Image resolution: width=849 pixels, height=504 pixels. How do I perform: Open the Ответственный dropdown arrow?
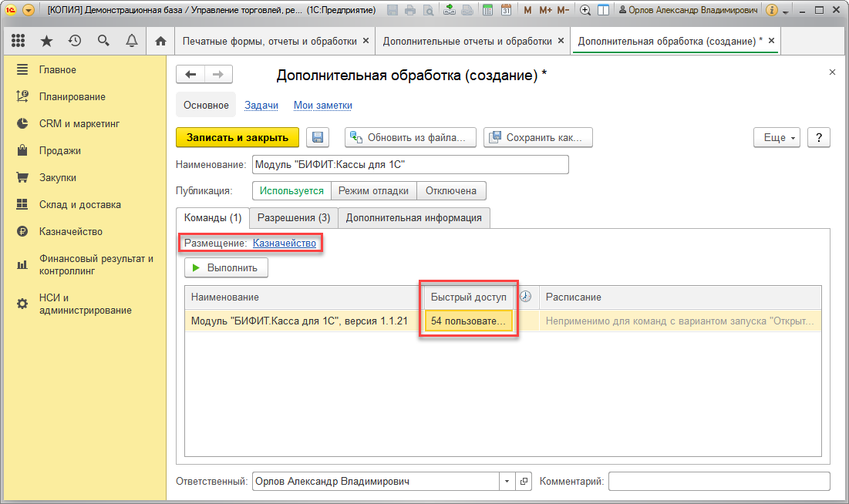coord(507,481)
